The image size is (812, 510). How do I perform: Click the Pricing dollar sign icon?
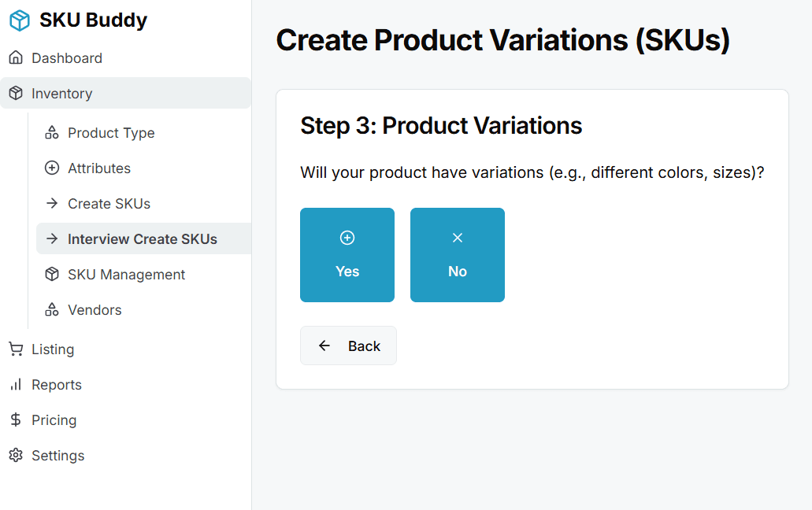pos(15,419)
